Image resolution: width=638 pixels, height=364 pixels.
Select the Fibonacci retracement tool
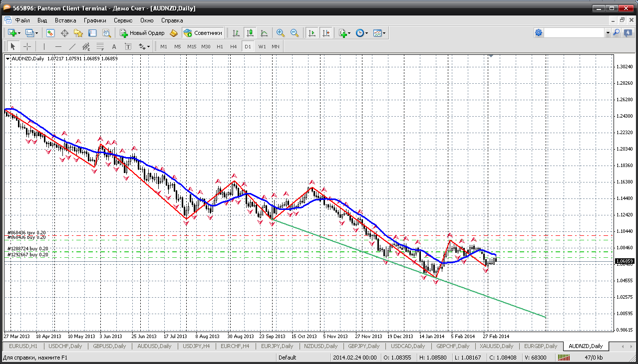tap(100, 46)
